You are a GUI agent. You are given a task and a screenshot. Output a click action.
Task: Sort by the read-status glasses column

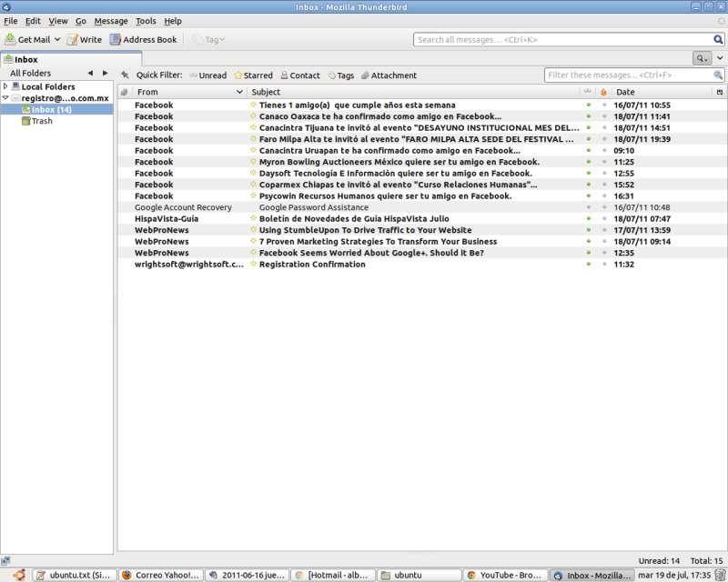[588, 92]
